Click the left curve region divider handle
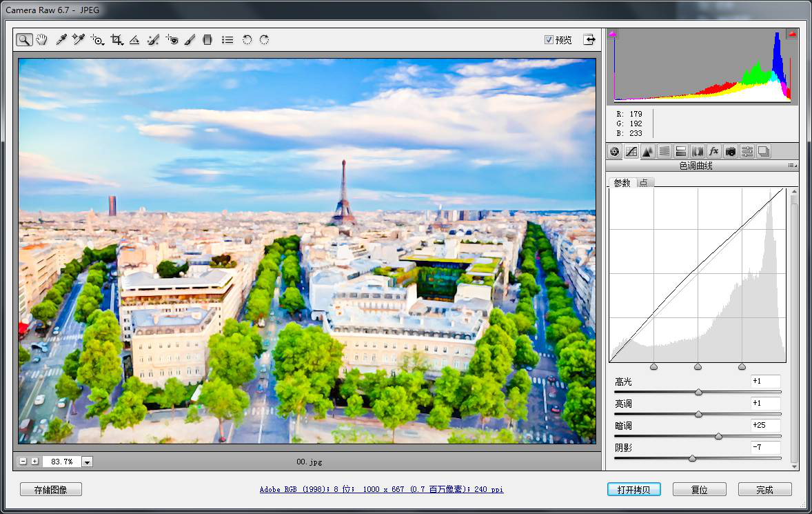This screenshot has width=812, height=514. (653, 366)
